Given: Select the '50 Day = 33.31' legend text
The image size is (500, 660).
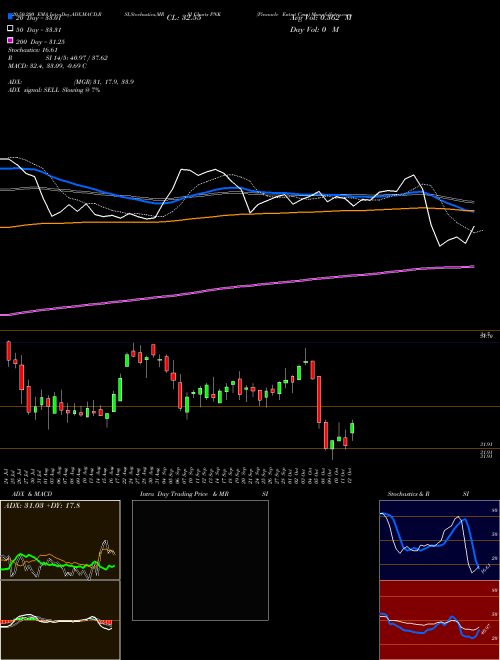Looking at the screenshot, I should pos(40,30).
